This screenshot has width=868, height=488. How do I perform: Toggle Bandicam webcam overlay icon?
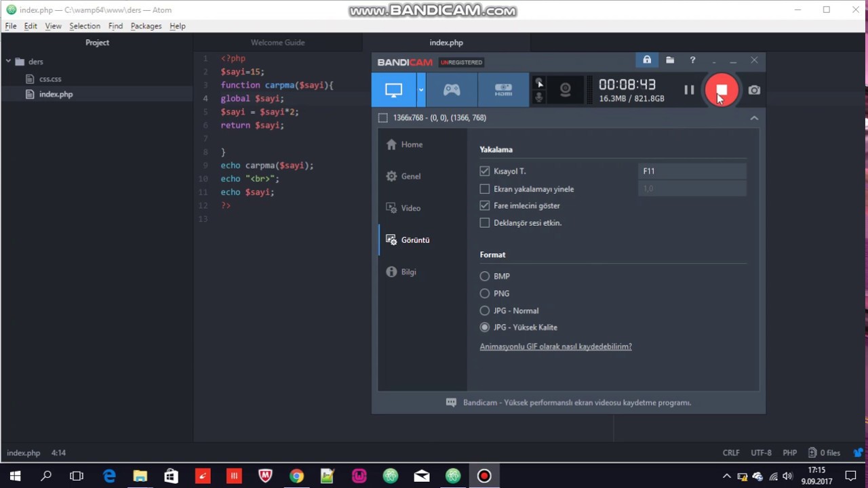tap(565, 89)
